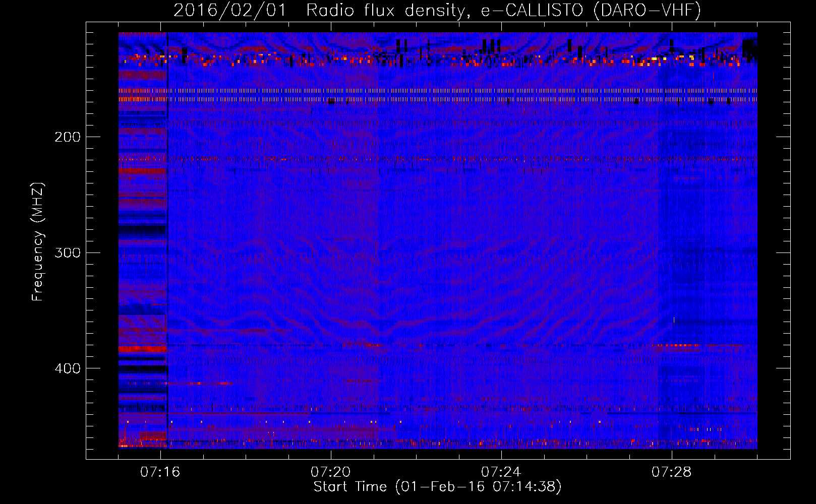The height and width of the screenshot is (504, 816).
Task: Click the 'Start Time (01-Feb-16 07:14:38)' label
Action: tap(437, 487)
